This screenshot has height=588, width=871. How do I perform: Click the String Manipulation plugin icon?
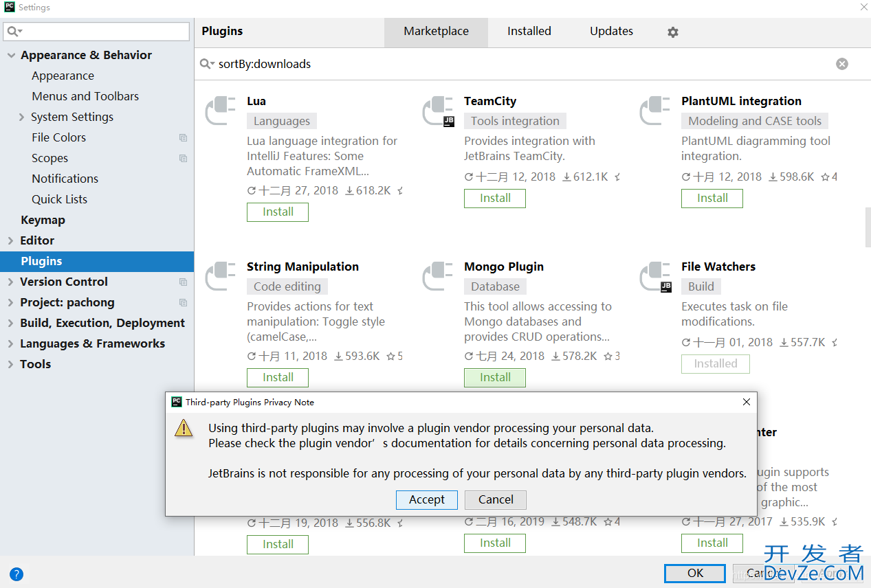click(221, 277)
